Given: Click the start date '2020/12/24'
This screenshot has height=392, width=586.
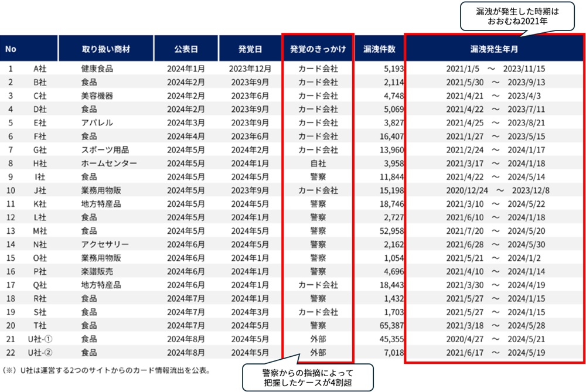Looking at the screenshot, I should [467, 190].
